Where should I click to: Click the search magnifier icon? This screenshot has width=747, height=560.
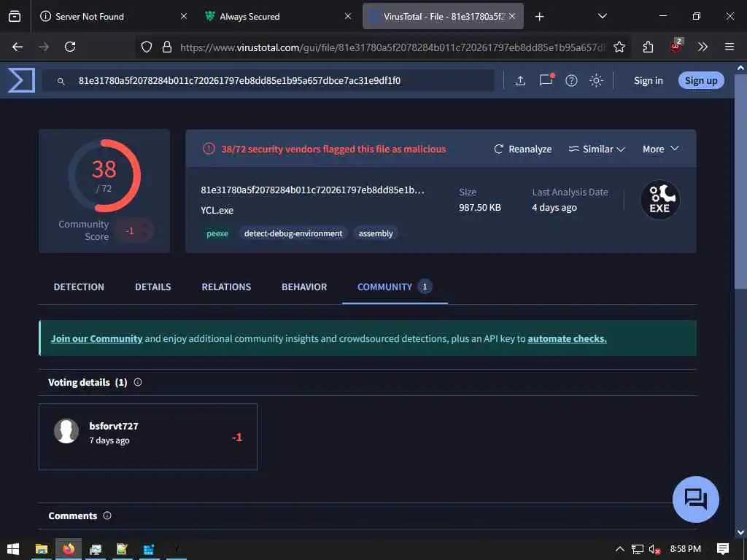[61, 82]
